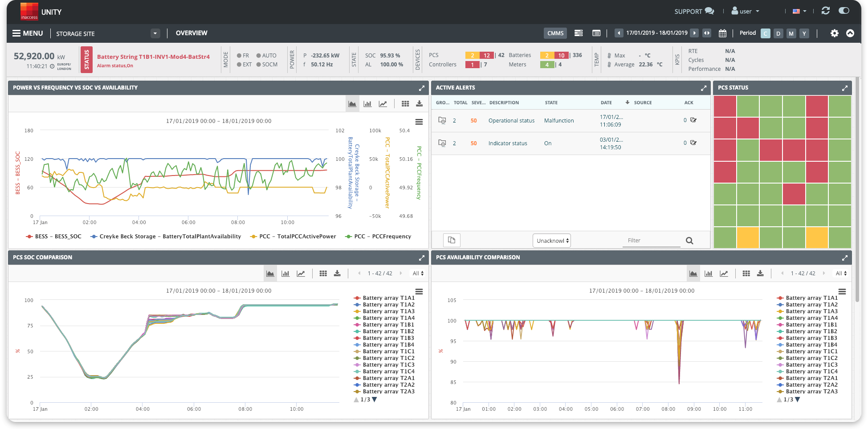Switch Power vs Frequency panel to grid view
868x429 pixels.
405,104
